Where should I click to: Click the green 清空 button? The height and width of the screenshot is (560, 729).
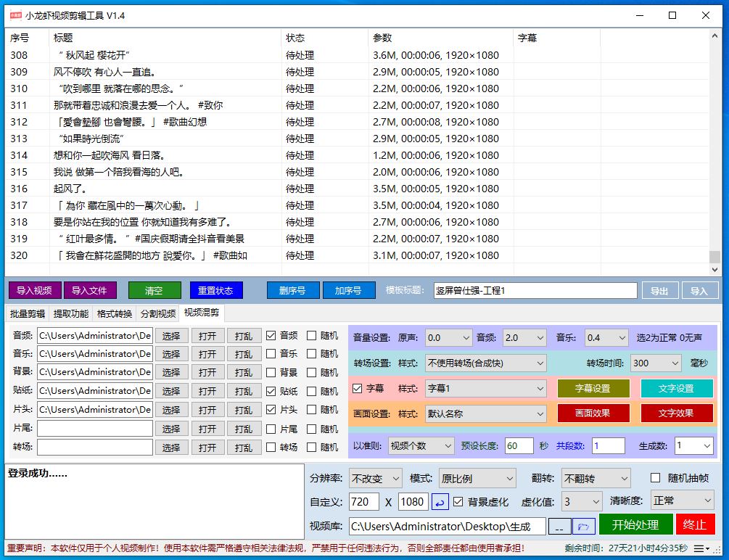[x=154, y=290]
